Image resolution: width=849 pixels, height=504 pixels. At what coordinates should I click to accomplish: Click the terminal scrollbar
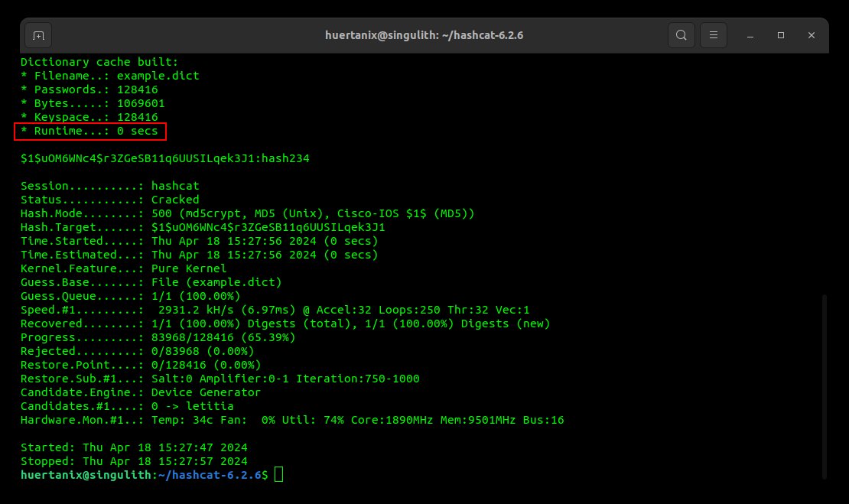point(824,386)
